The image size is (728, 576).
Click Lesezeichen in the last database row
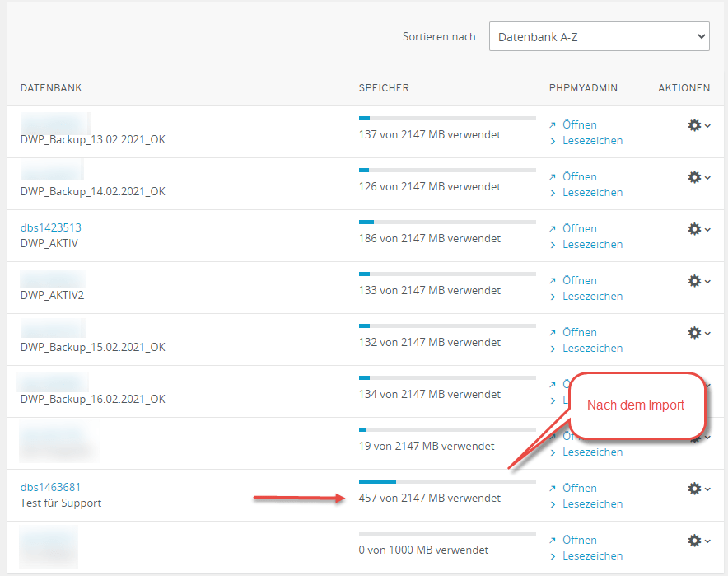[x=592, y=555]
